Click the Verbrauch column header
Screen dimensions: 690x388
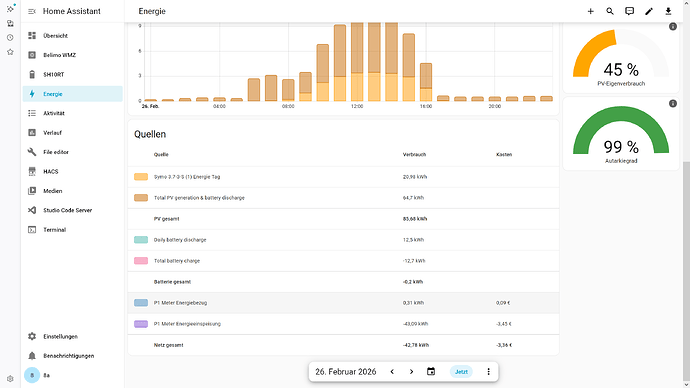tap(414, 155)
